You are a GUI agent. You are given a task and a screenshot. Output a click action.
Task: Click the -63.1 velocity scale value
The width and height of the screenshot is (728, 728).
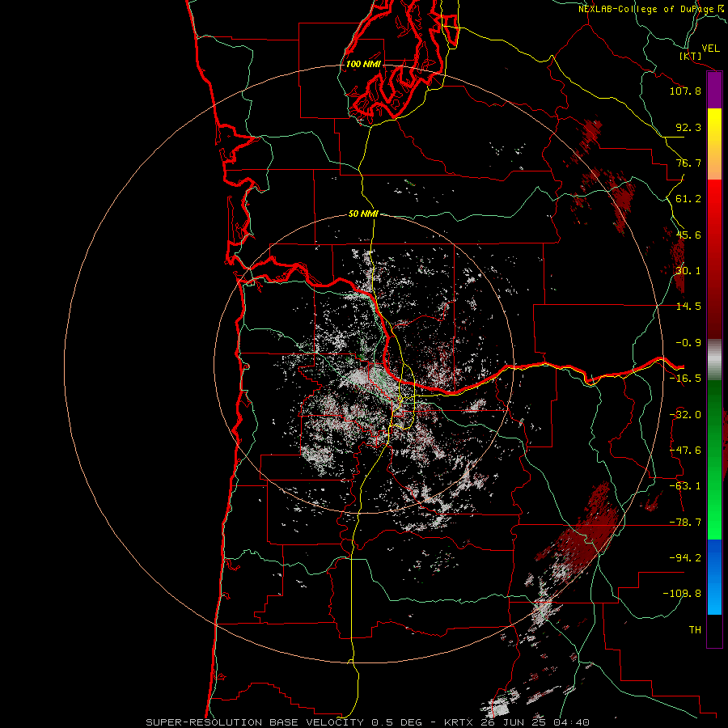point(685,486)
